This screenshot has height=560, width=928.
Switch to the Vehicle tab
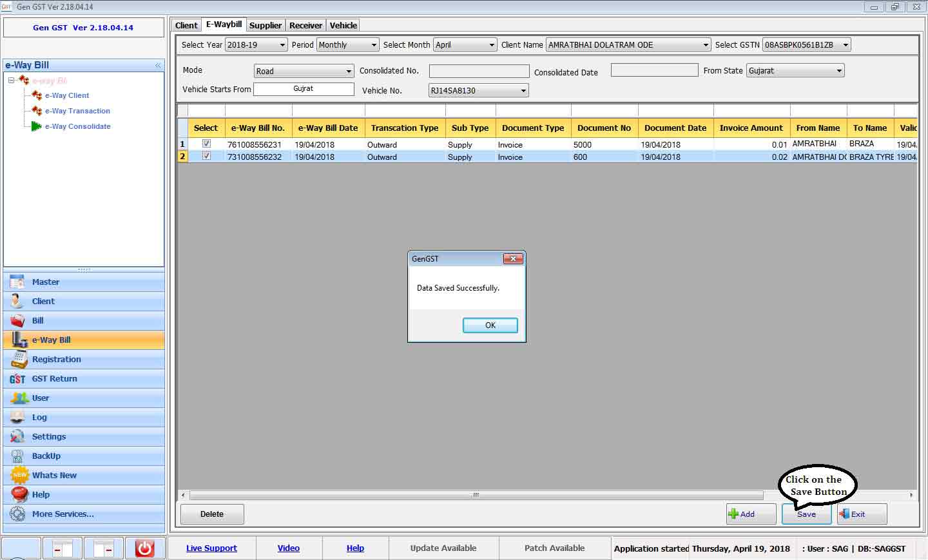[x=343, y=25]
